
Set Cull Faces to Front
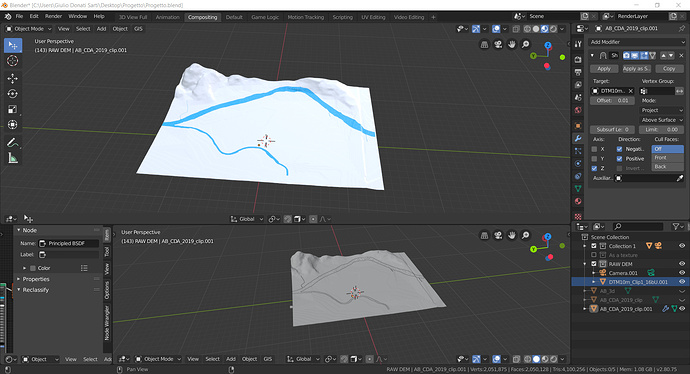tap(667, 158)
